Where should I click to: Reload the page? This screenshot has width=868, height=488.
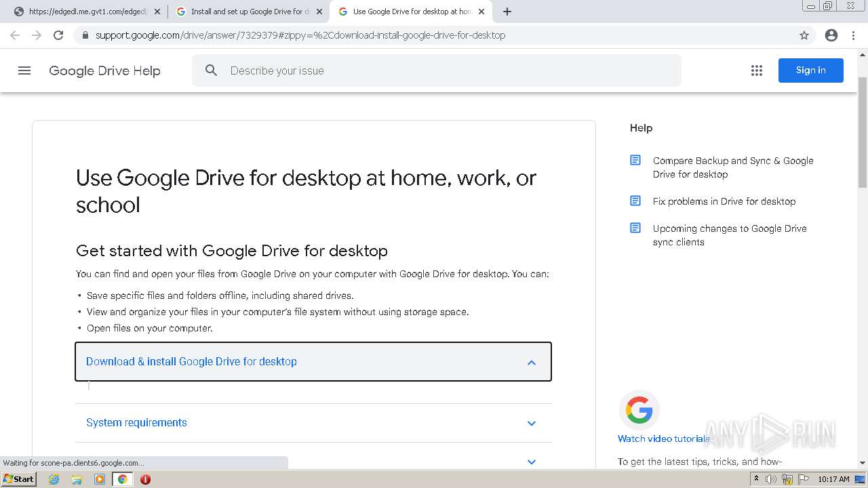click(x=58, y=35)
